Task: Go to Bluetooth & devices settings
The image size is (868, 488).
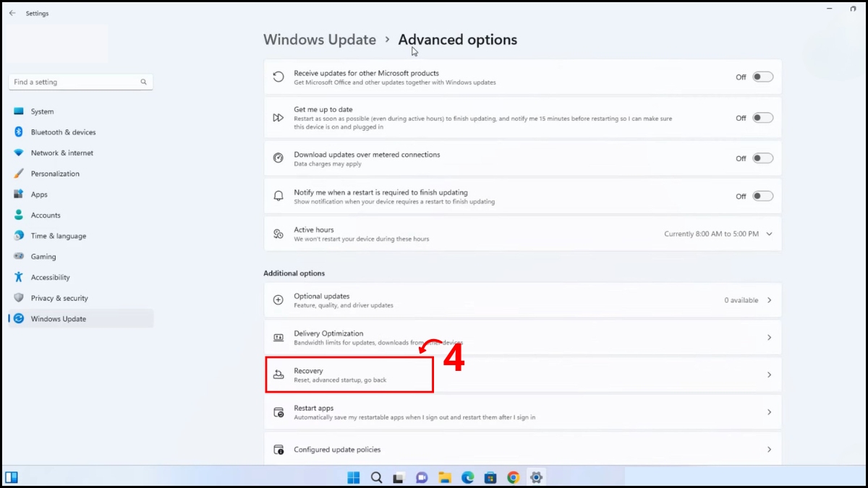Action: pyautogui.click(x=81, y=132)
